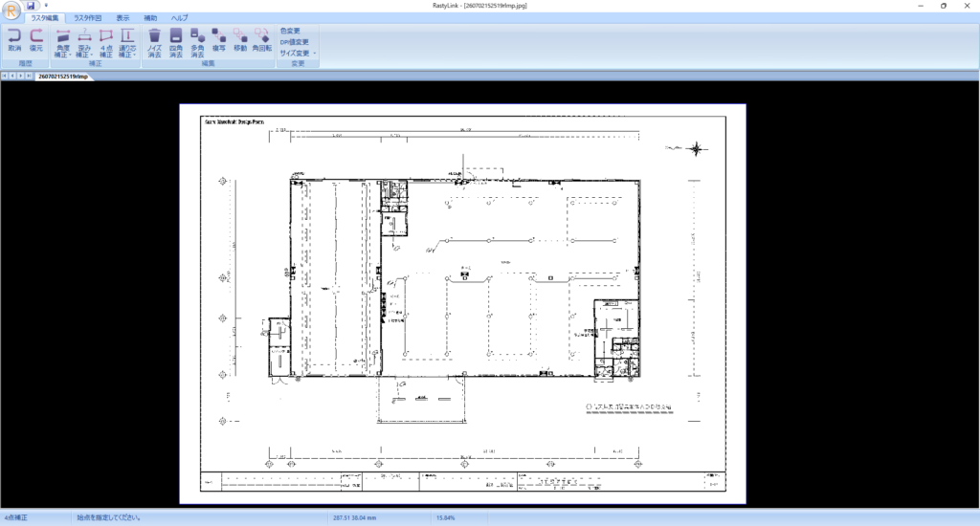Image resolution: width=980 pixels, height=526 pixels.
Task: Select the 角度補正 angle correction tool
Action: coord(62,43)
